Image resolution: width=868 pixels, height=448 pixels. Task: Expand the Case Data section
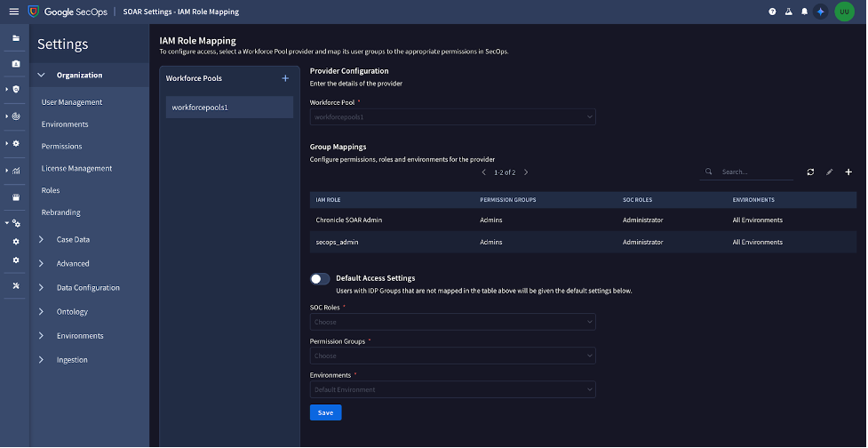73,239
